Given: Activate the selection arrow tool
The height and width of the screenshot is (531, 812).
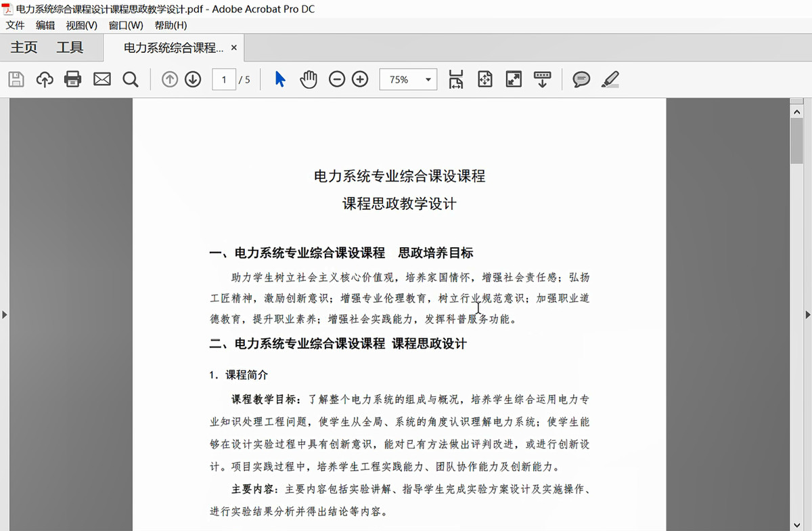Looking at the screenshot, I should coord(280,79).
